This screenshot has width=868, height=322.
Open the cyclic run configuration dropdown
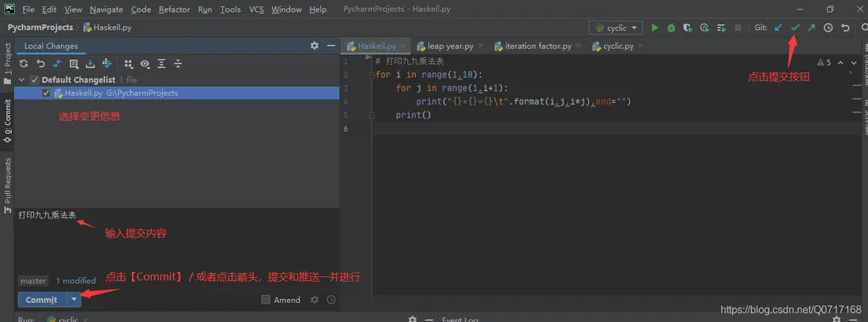point(616,28)
